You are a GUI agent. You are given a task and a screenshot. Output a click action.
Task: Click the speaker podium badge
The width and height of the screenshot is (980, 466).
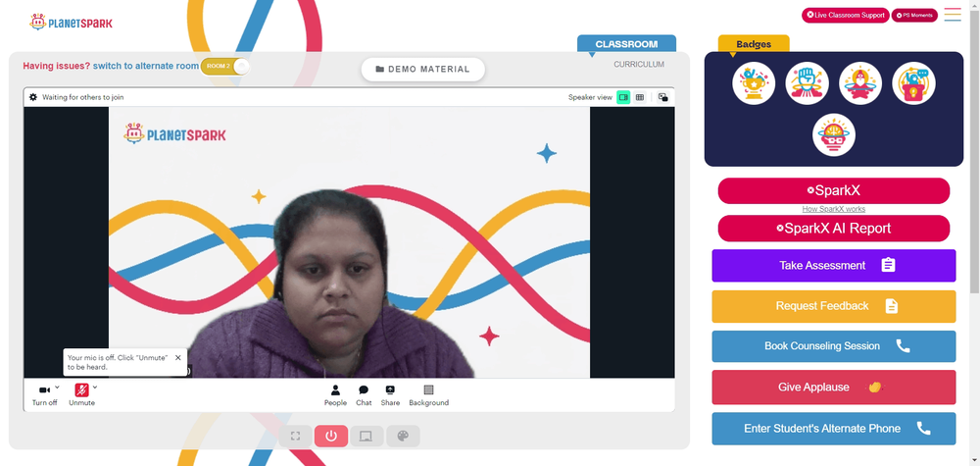point(913,83)
